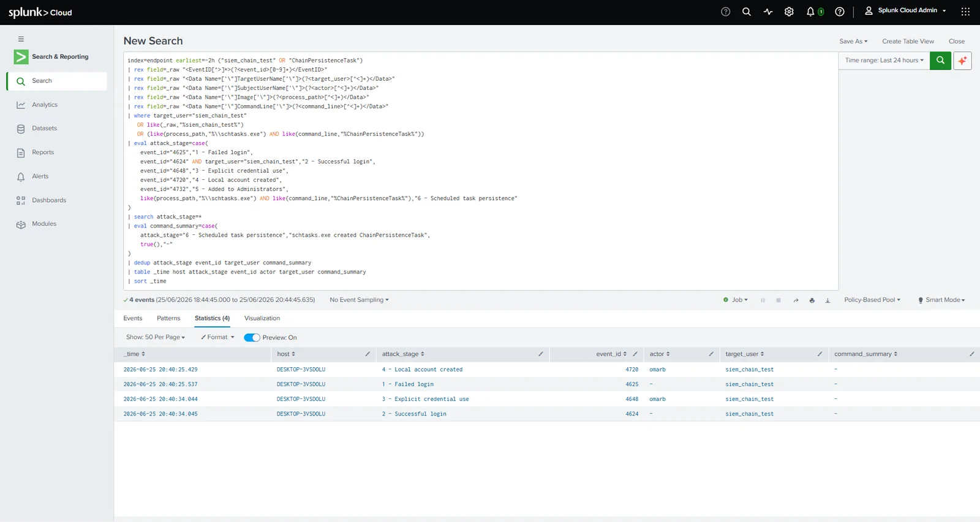Click the share job arrow icon
980x522 pixels.
coord(796,300)
